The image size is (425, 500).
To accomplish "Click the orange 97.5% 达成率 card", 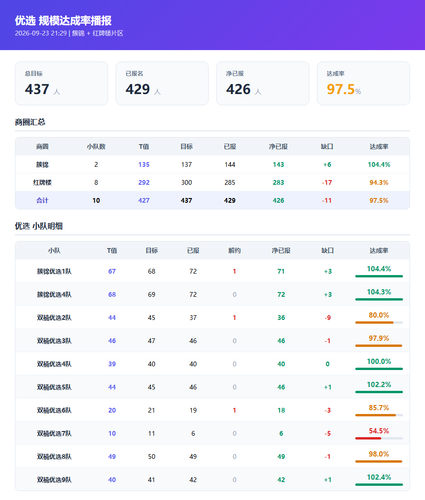I will click(363, 83).
